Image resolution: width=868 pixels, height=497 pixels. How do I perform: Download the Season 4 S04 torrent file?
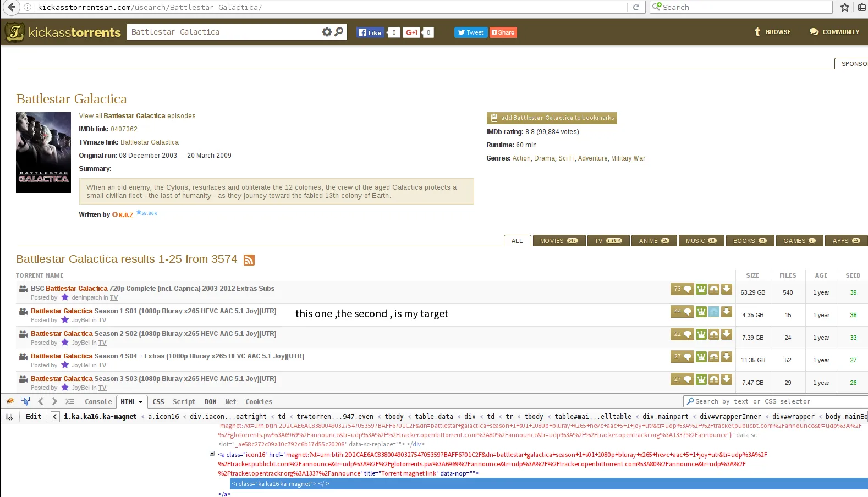click(x=727, y=357)
